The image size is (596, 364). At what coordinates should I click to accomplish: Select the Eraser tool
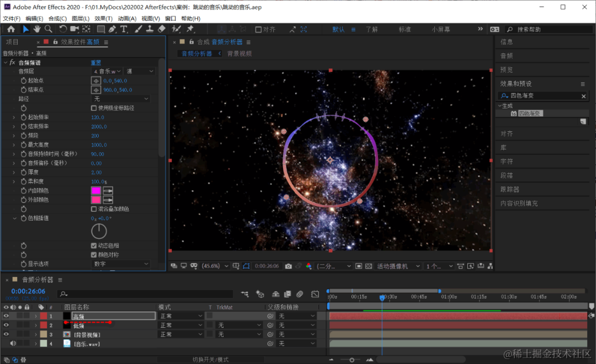162,29
